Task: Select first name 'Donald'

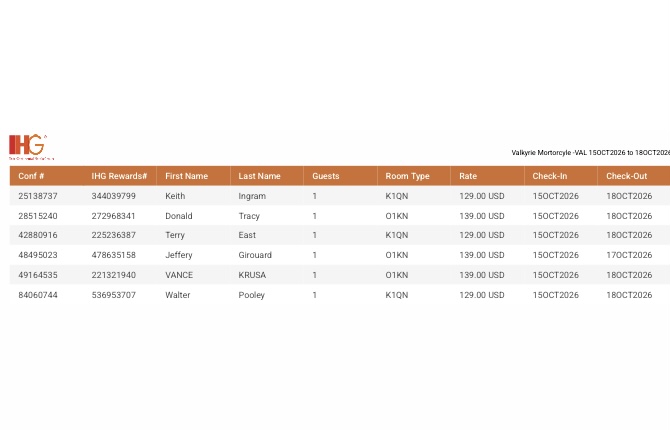Action: click(179, 216)
